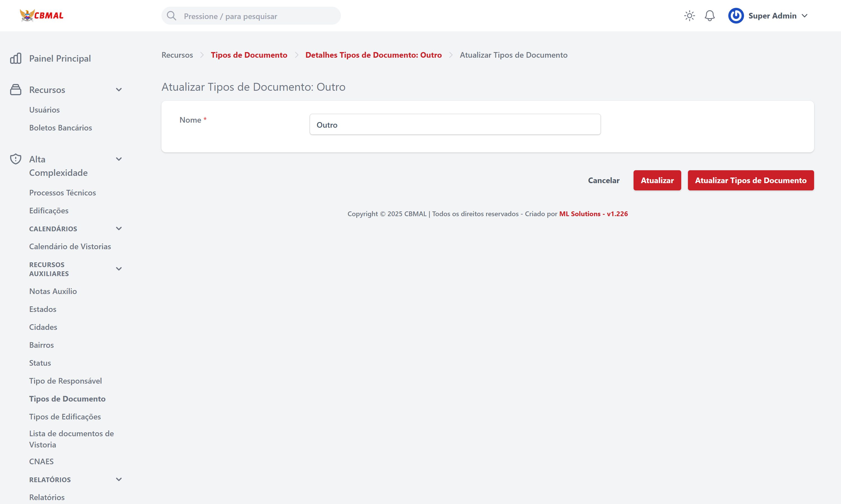Go to Tipos de Documento breadcrumb
Image resolution: width=841 pixels, height=504 pixels.
coord(249,55)
